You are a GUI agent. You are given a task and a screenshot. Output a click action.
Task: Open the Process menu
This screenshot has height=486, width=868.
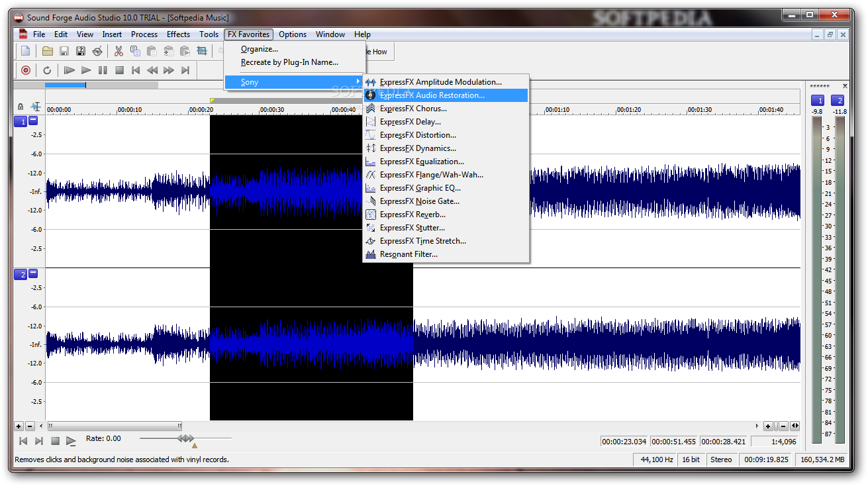(x=144, y=34)
